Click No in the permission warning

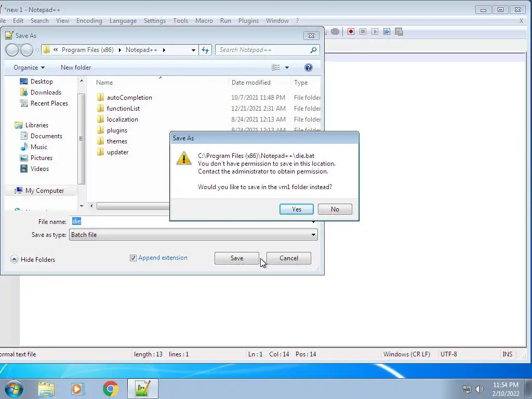click(335, 209)
